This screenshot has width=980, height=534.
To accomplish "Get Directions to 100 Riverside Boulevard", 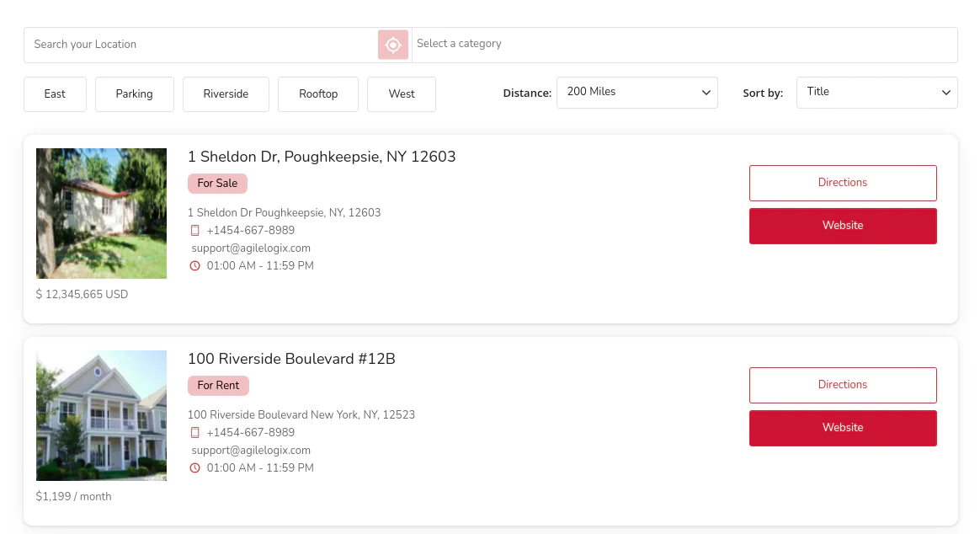I will (843, 385).
